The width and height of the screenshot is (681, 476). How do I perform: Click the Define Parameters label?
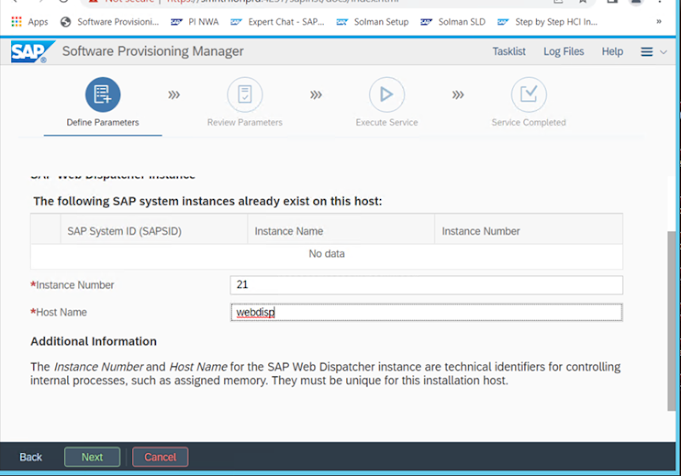pos(102,122)
